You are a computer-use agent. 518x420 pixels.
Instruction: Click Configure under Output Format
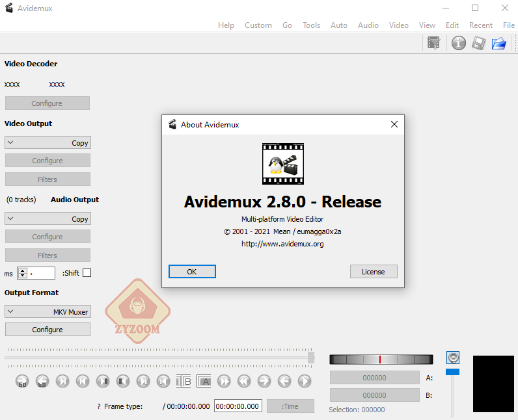coord(48,330)
